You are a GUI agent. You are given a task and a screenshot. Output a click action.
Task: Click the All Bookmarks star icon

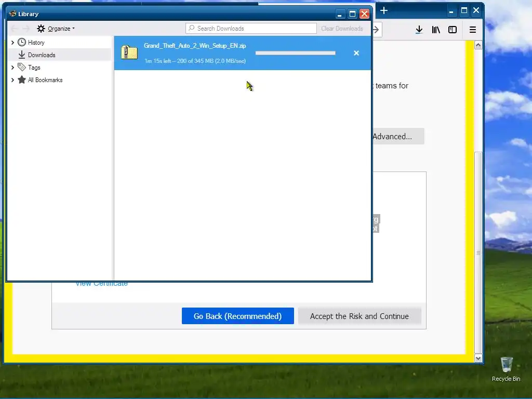coord(22,79)
